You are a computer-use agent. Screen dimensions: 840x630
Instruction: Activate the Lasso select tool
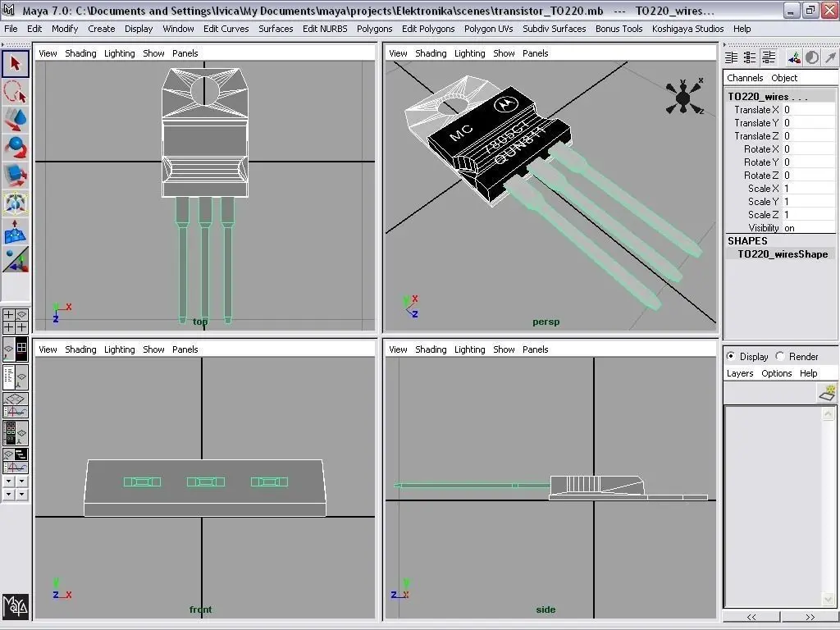point(15,92)
